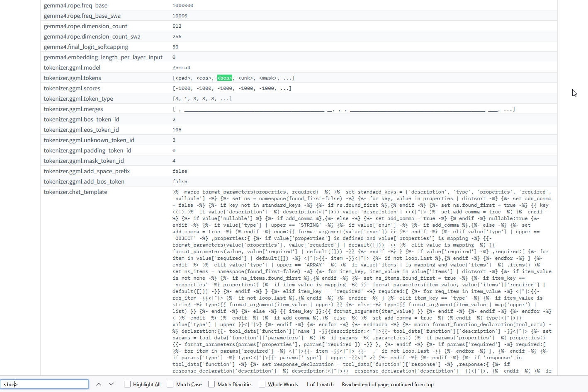Click the token_type value [3, 1, 3, 3, 3, ...]
The image size is (588, 392).
202,99
